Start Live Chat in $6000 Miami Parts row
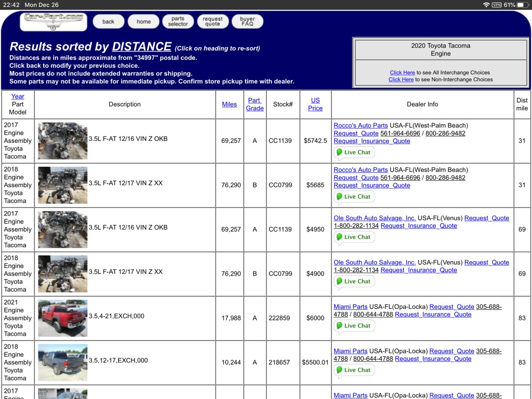 point(355,326)
